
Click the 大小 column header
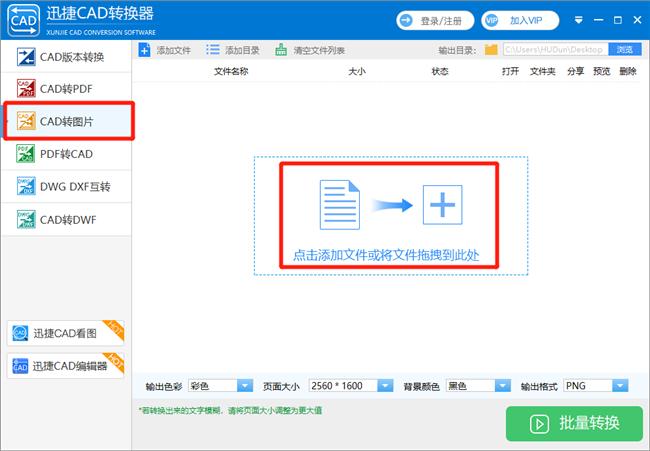[x=357, y=71]
